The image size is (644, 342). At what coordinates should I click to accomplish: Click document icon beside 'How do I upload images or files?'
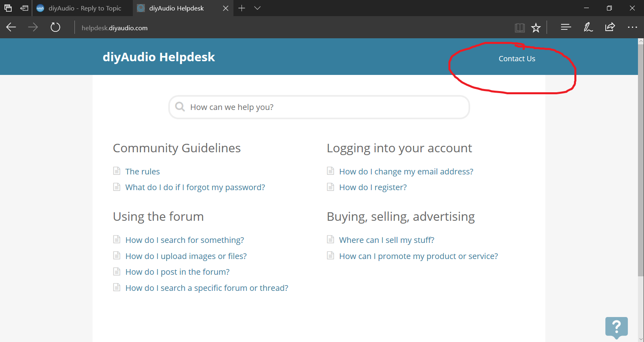point(117,255)
